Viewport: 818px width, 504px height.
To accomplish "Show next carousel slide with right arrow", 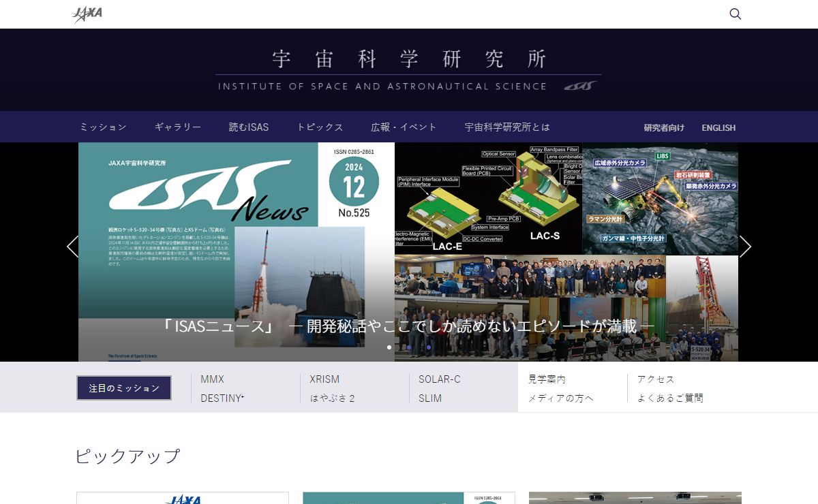I will pos(745,247).
